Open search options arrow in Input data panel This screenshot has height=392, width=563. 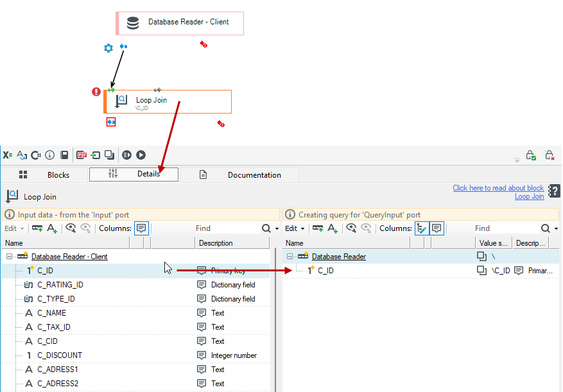(277, 228)
